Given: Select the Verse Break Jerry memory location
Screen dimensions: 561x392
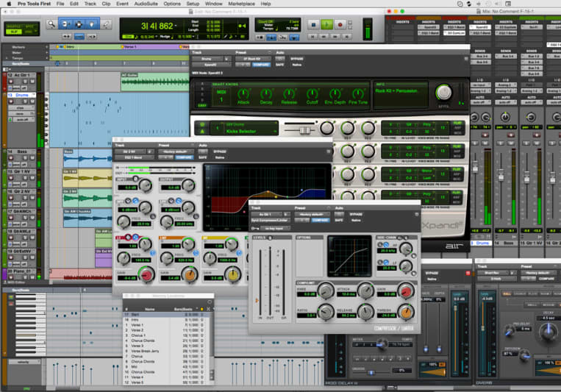Looking at the screenshot, I should coord(164,352).
